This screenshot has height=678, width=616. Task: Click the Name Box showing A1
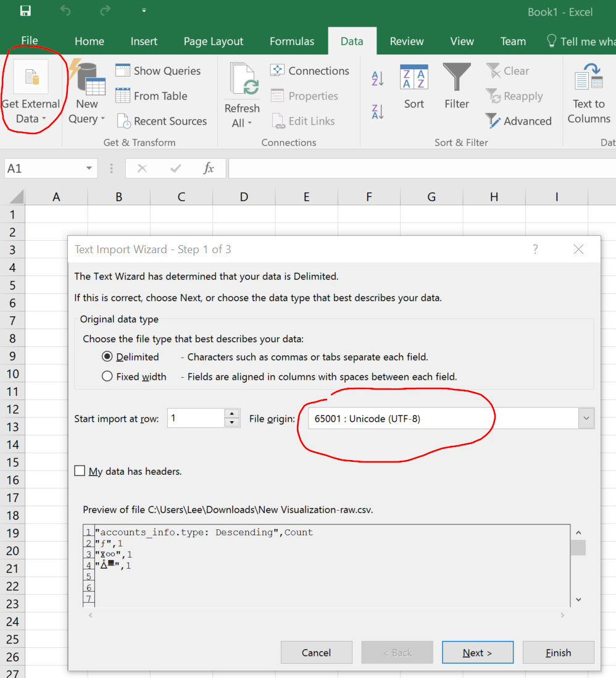tap(43, 168)
